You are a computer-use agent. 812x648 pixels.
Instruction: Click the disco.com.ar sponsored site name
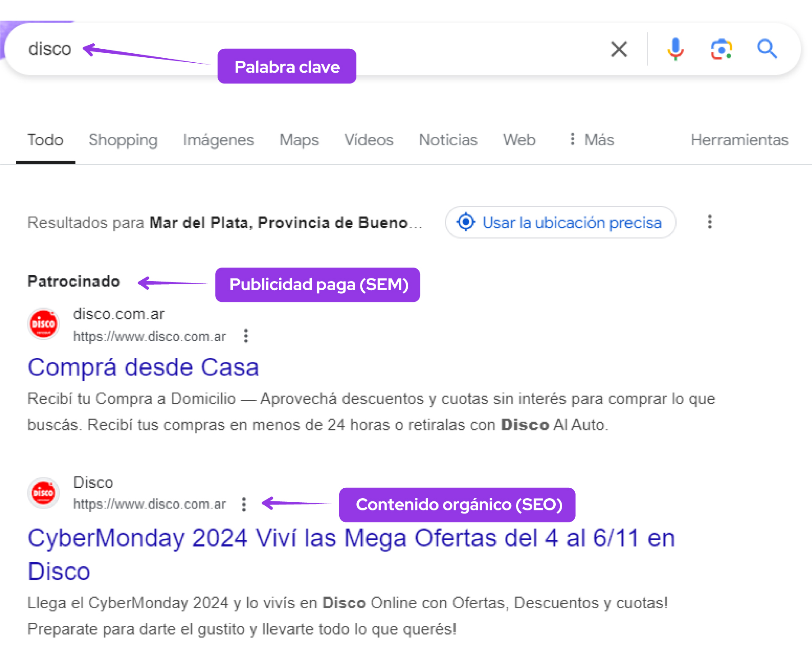[119, 314]
